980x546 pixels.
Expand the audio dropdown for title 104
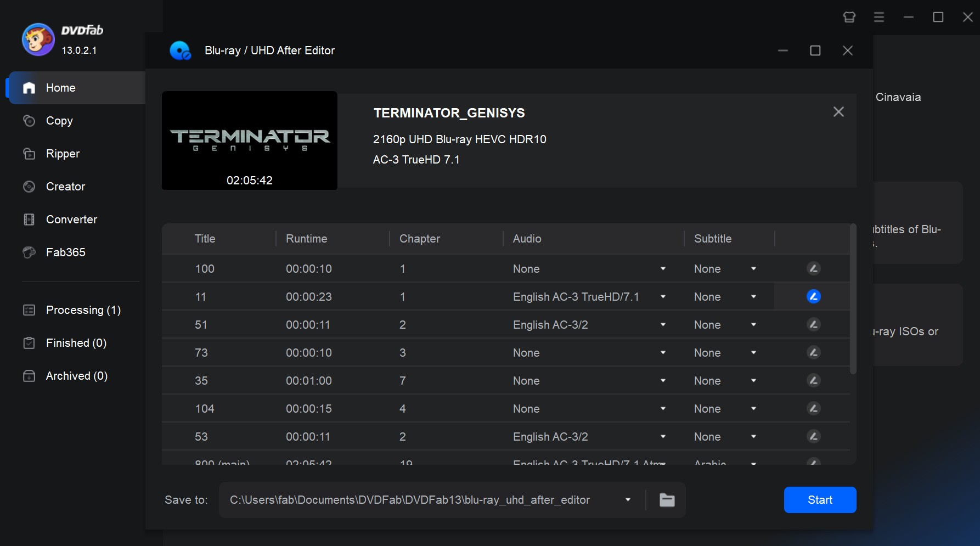click(x=663, y=409)
